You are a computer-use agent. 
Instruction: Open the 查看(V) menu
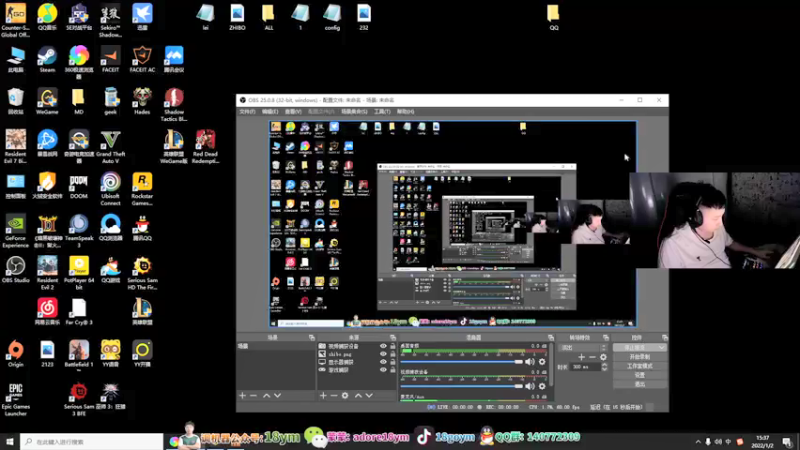pyautogui.click(x=293, y=111)
